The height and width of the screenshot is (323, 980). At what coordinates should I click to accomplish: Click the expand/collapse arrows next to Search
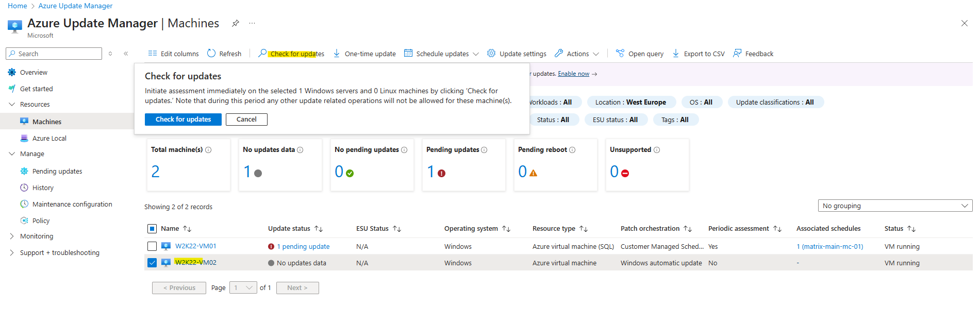click(x=110, y=54)
